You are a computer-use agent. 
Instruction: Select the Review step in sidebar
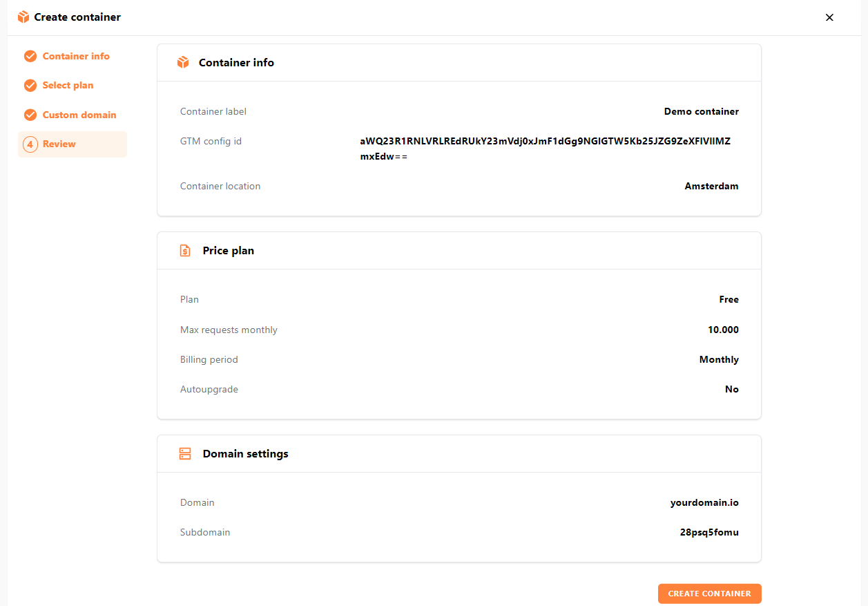click(x=59, y=144)
